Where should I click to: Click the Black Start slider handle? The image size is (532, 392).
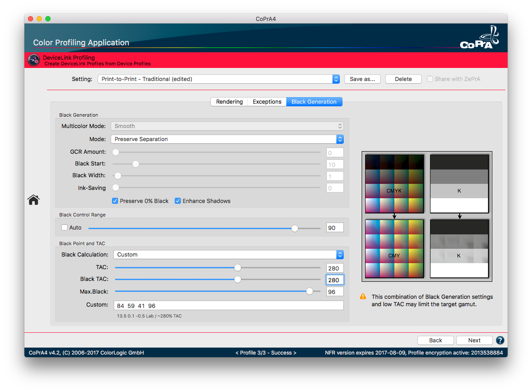tap(136, 164)
